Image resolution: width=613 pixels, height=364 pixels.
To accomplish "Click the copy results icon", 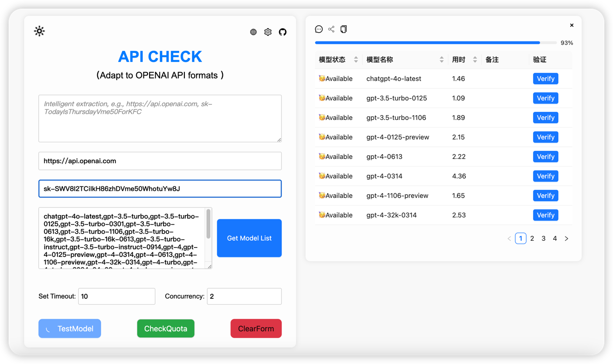I will click(343, 29).
